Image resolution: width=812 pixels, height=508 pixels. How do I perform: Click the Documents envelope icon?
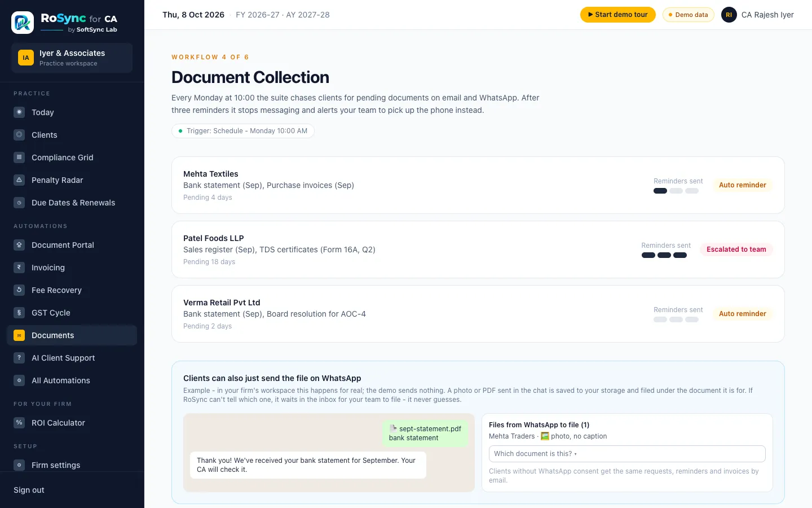pyautogui.click(x=19, y=335)
